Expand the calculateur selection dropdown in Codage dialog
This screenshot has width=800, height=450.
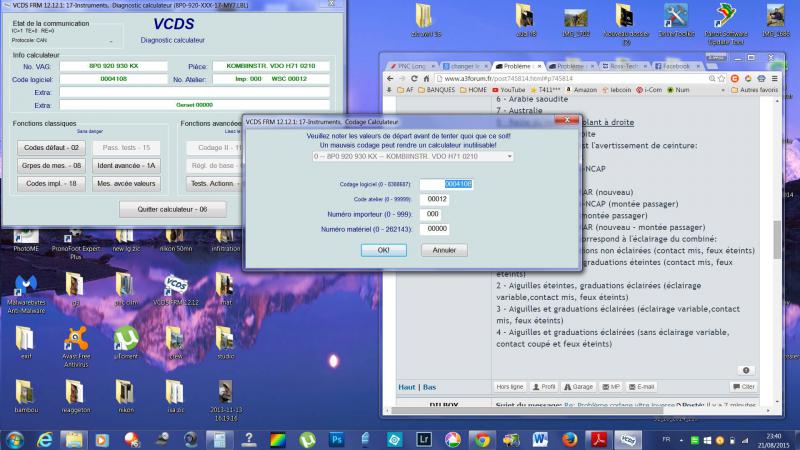click(509, 157)
